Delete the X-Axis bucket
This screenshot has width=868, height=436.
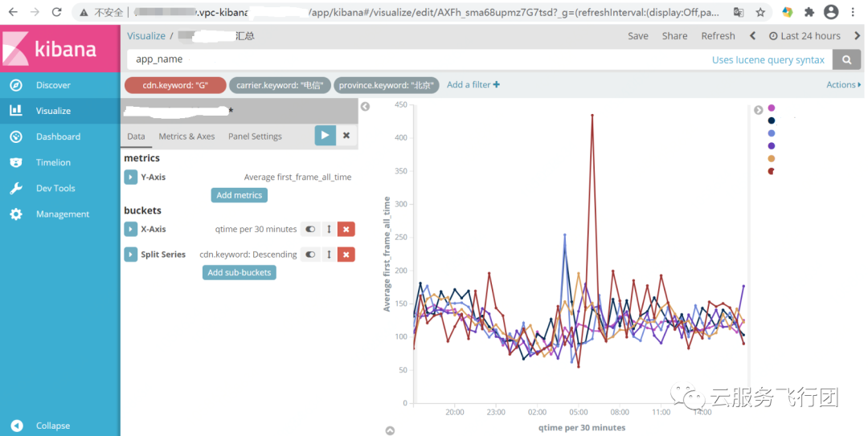(x=346, y=229)
